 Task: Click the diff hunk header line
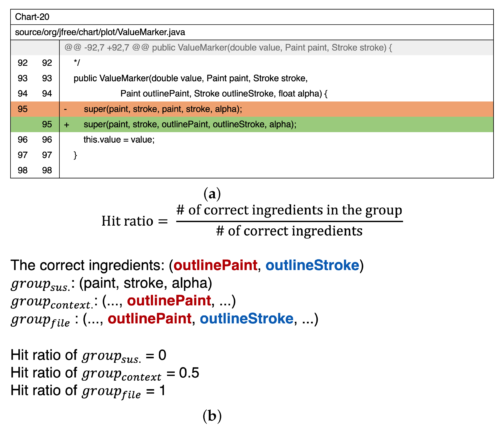(228, 48)
